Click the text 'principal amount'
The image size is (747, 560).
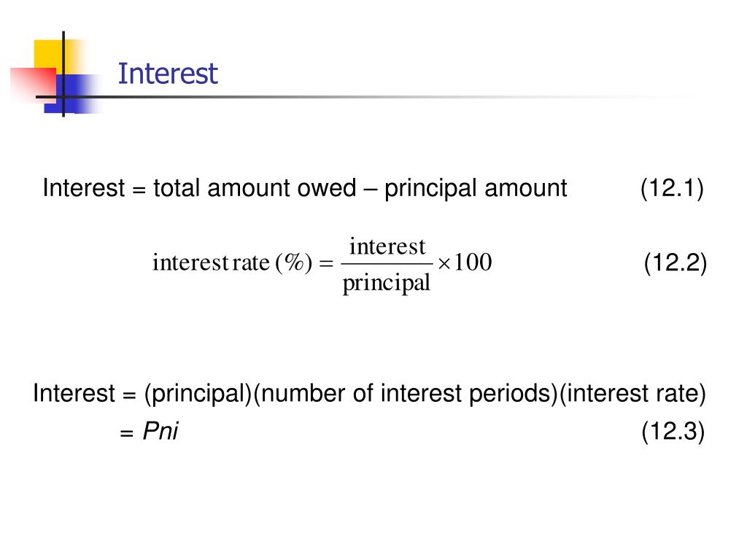coord(476,189)
